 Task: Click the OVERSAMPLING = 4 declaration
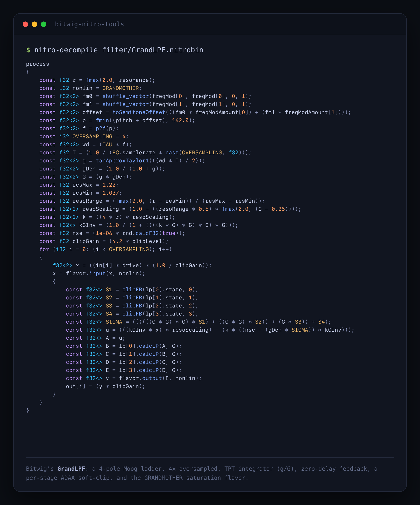click(x=84, y=137)
